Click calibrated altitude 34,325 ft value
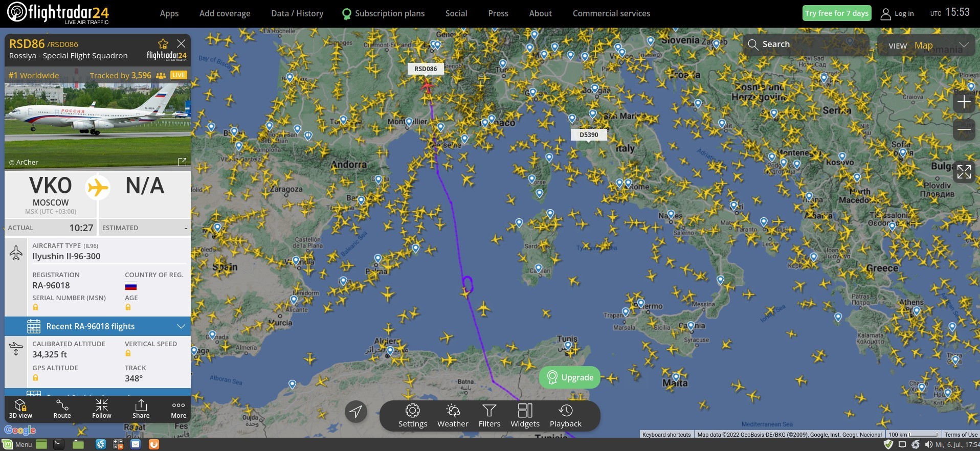The image size is (980, 451). pos(50,354)
